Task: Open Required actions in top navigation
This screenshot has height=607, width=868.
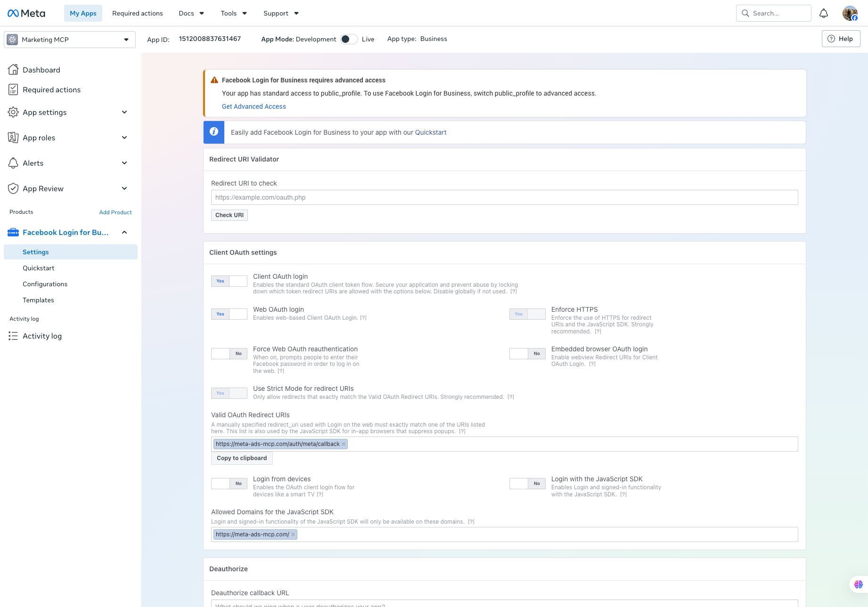Action: click(138, 13)
